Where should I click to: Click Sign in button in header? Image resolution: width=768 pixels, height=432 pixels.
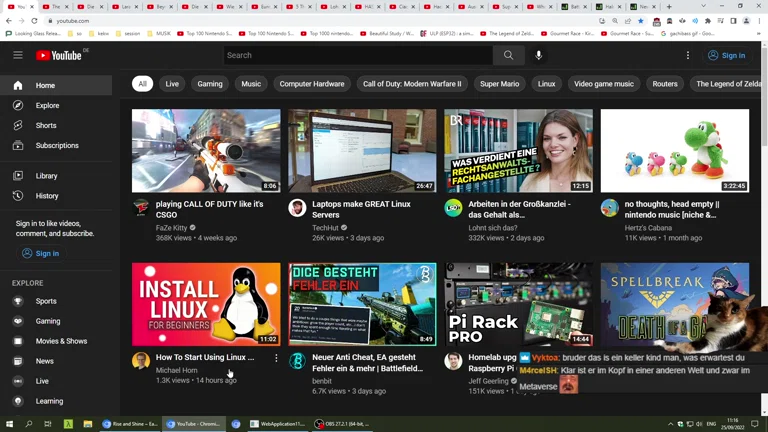[725, 55]
